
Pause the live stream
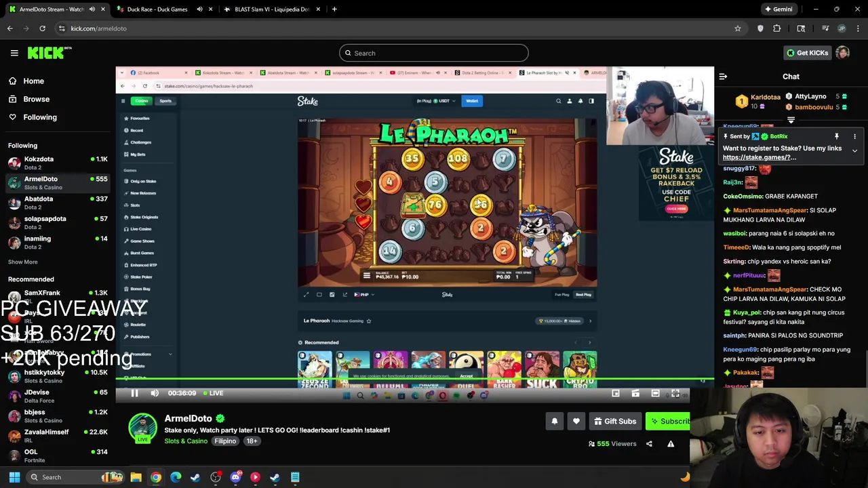tap(134, 393)
